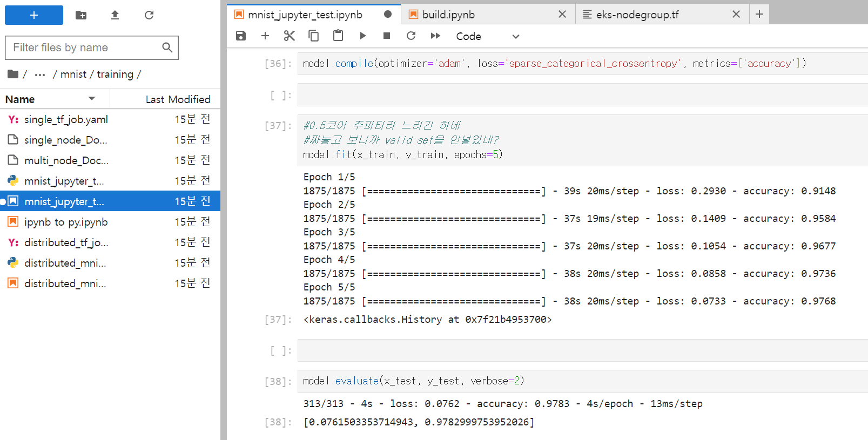Open single_tf_job.yaml file
This screenshot has width=868, height=440.
coord(110,119)
